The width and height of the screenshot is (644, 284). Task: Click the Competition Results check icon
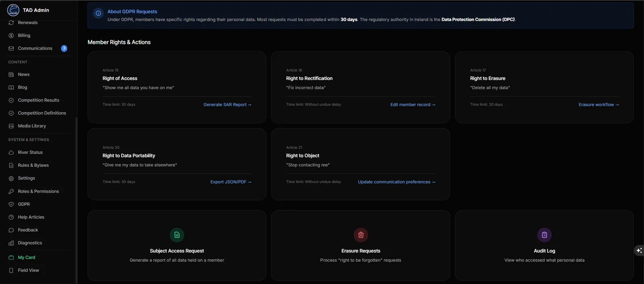click(x=11, y=100)
